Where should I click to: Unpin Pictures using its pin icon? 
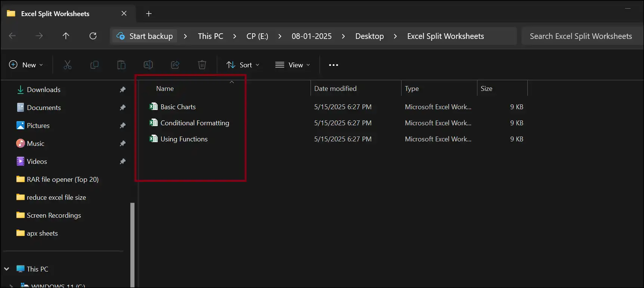coord(123,125)
